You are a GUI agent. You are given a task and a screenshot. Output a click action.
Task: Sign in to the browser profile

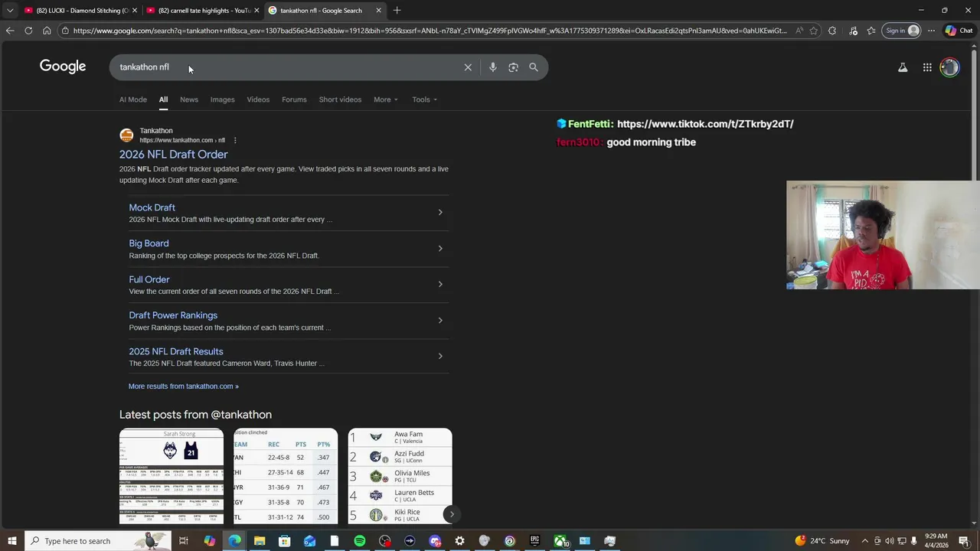(x=902, y=31)
